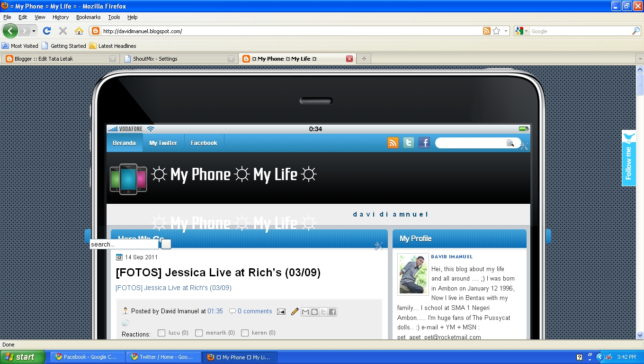Open the Beranda blog navigation tab
Image resolution: width=644 pixels, height=364 pixels.
(125, 143)
